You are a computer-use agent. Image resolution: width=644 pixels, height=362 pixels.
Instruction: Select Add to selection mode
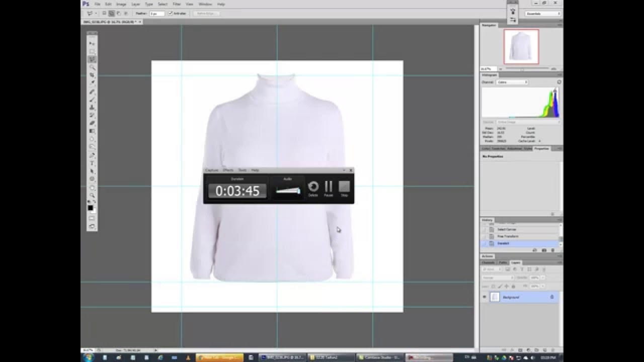111,14
